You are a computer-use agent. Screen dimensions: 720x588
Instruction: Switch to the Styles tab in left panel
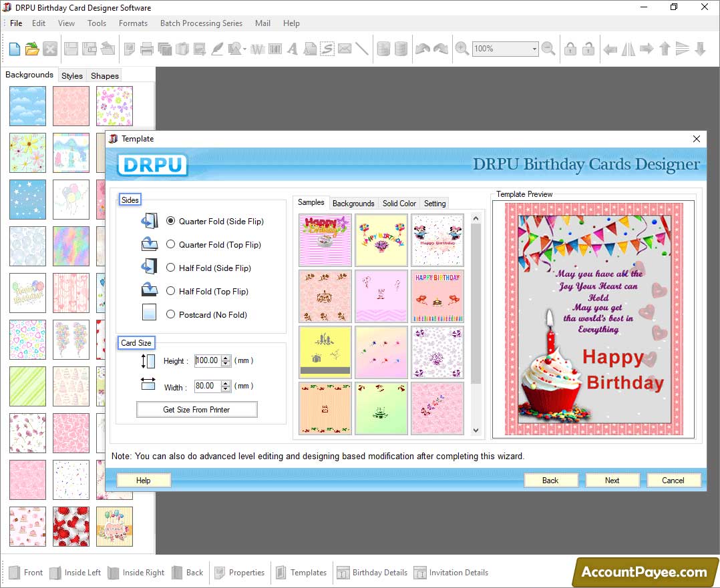tap(72, 75)
